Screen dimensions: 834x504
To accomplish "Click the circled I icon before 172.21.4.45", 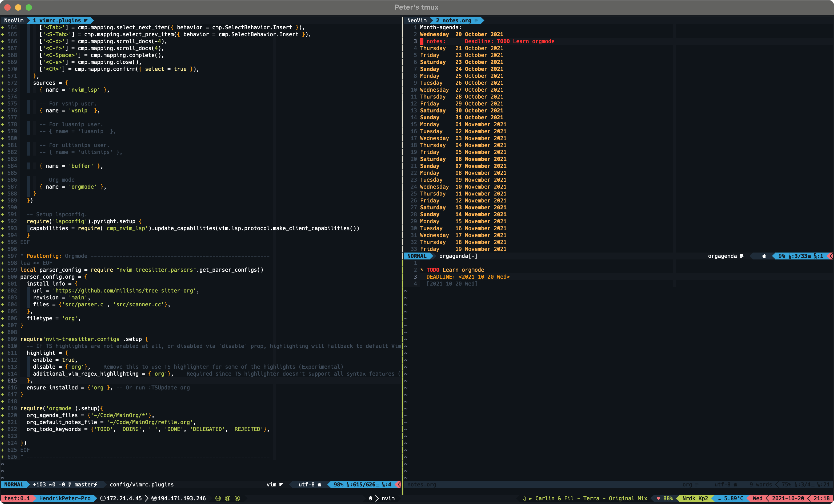I will (103, 498).
